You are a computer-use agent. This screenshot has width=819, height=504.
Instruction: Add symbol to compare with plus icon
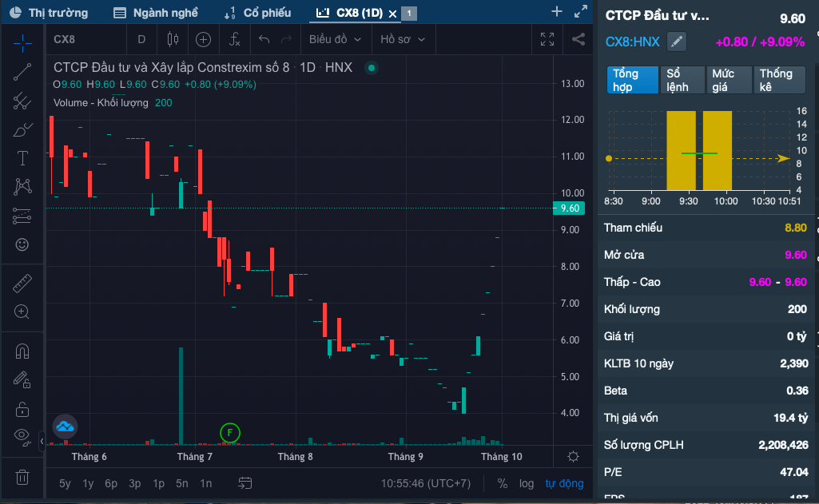coord(203,39)
